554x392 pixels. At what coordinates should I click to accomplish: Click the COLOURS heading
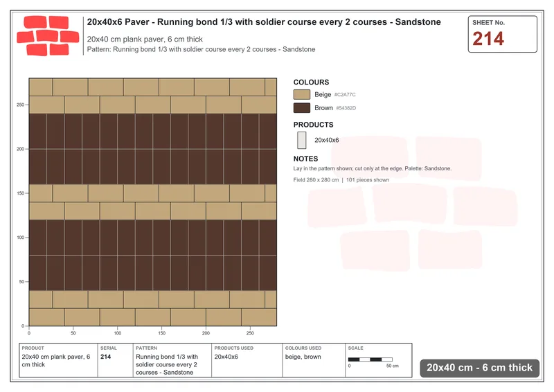tap(311, 82)
